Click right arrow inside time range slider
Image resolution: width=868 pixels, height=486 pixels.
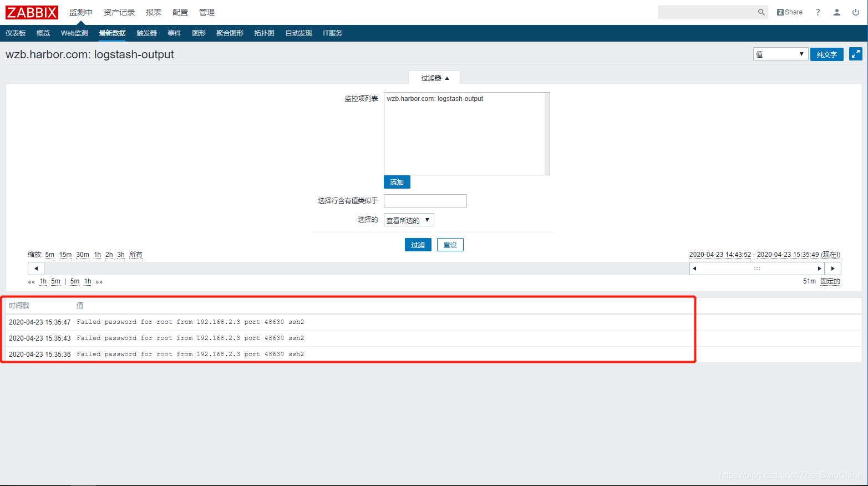coord(819,269)
